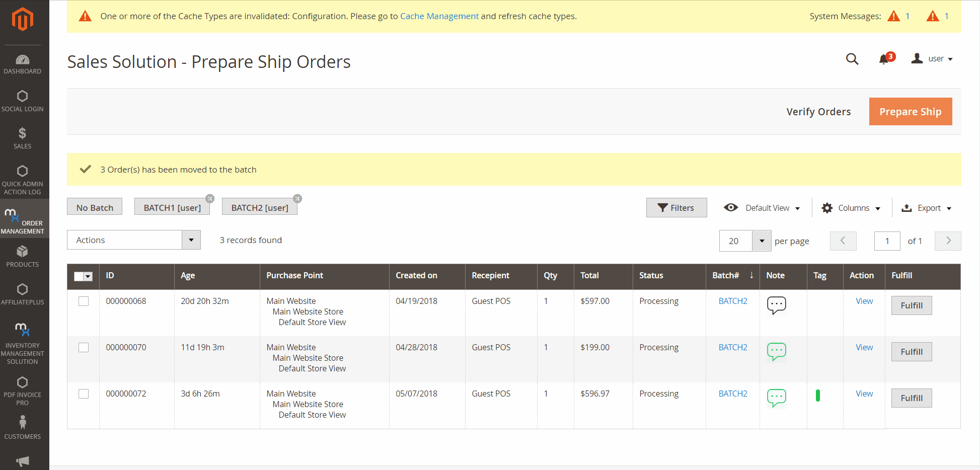The height and width of the screenshot is (470, 980).
Task: Open note bubble for order 000000070
Action: point(776,351)
